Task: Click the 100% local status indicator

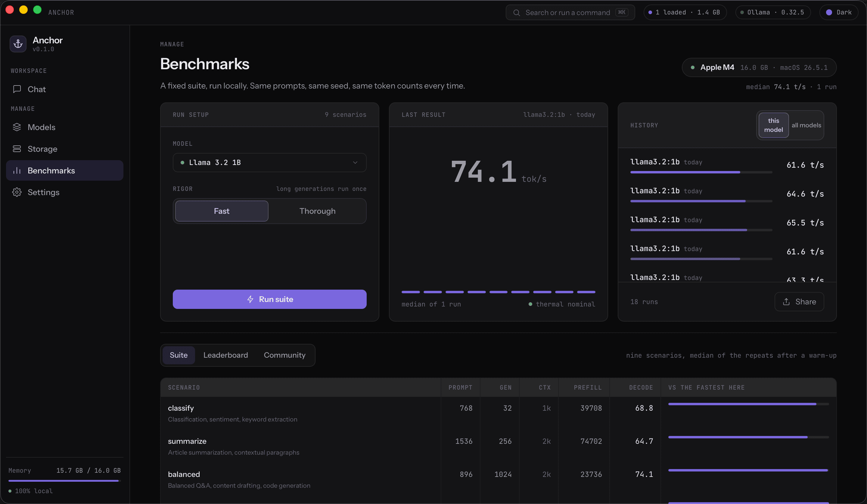Action: [x=31, y=491]
